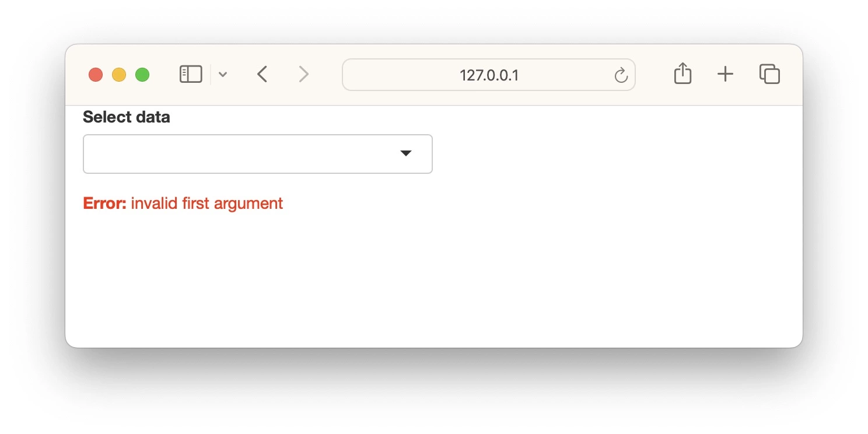Go forward to the next page
This screenshot has height=434, width=868.
tap(303, 75)
